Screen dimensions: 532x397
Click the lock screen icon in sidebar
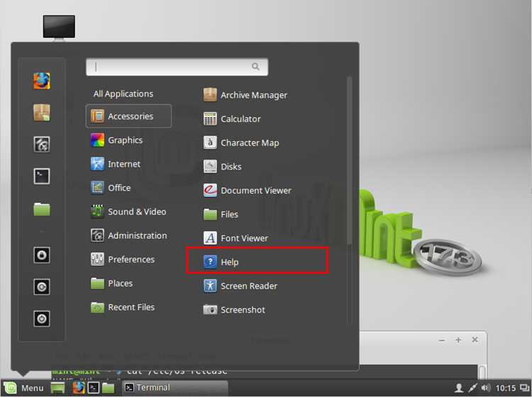[x=42, y=255]
